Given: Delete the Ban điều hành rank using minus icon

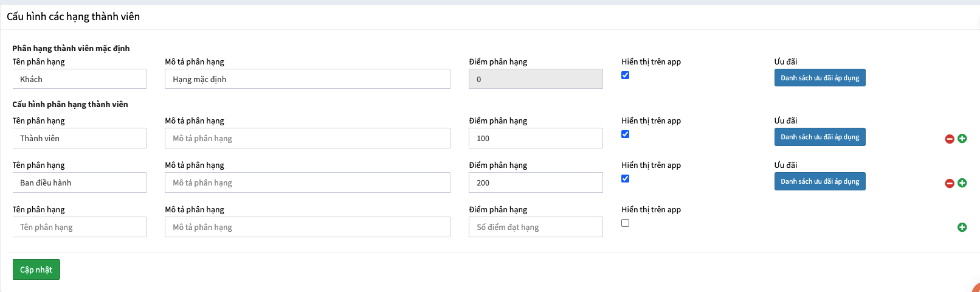Looking at the screenshot, I should [x=949, y=183].
